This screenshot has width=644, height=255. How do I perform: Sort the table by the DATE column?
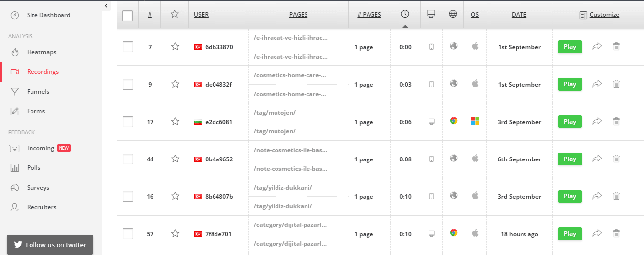(x=519, y=15)
